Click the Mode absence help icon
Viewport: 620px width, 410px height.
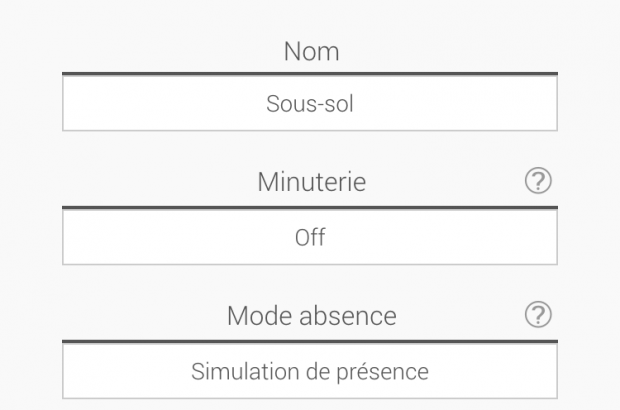[x=539, y=315]
